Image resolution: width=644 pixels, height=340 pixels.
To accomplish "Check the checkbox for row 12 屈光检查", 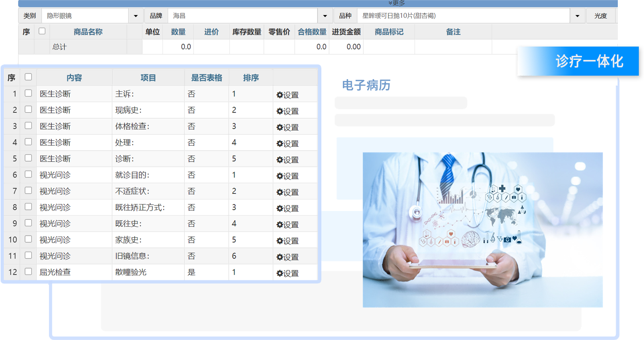I will point(28,272).
